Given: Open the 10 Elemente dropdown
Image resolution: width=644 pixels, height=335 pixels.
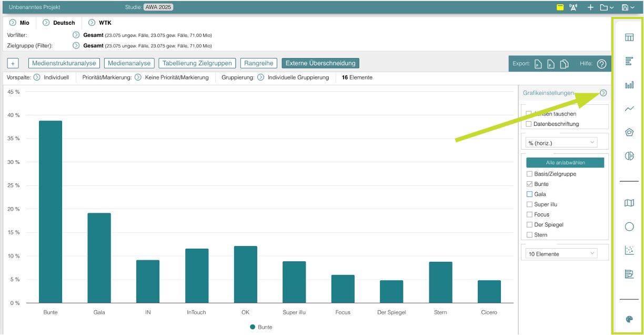Looking at the screenshot, I should 561,254.
